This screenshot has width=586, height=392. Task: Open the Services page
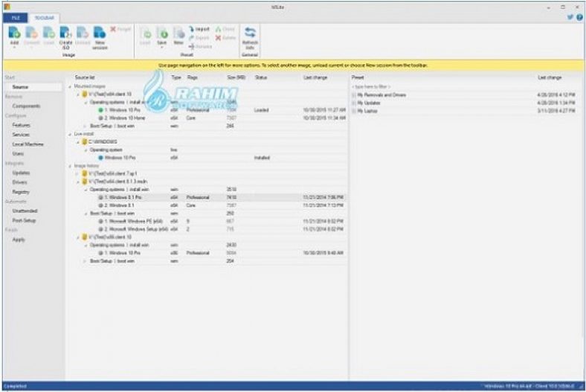[x=21, y=135]
